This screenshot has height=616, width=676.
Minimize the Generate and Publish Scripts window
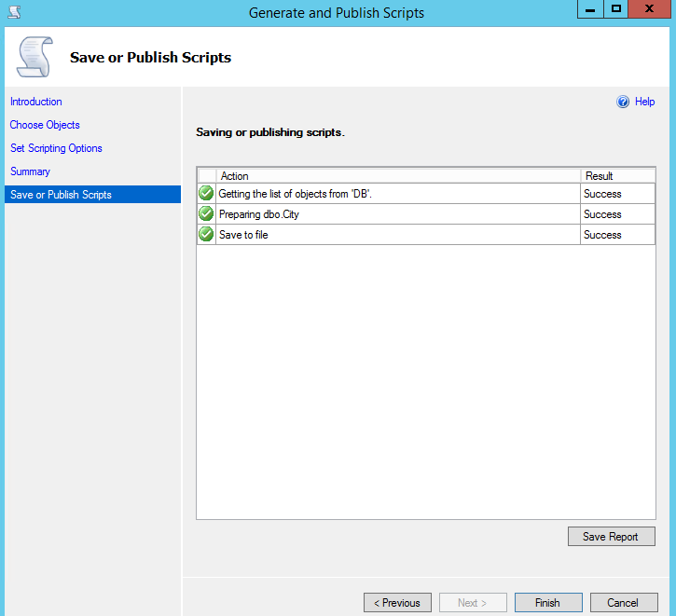point(590,9)
